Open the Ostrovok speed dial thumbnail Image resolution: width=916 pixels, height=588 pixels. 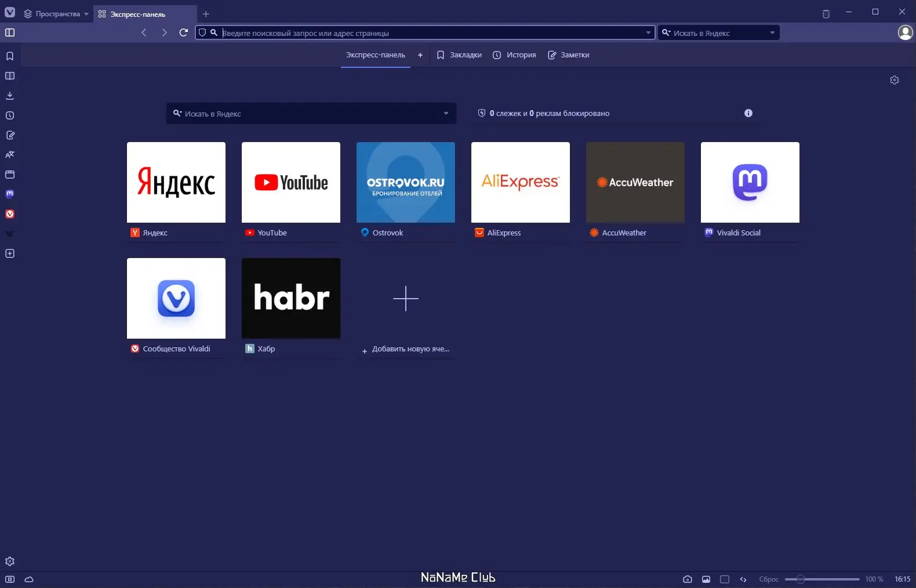coord(406,182)
